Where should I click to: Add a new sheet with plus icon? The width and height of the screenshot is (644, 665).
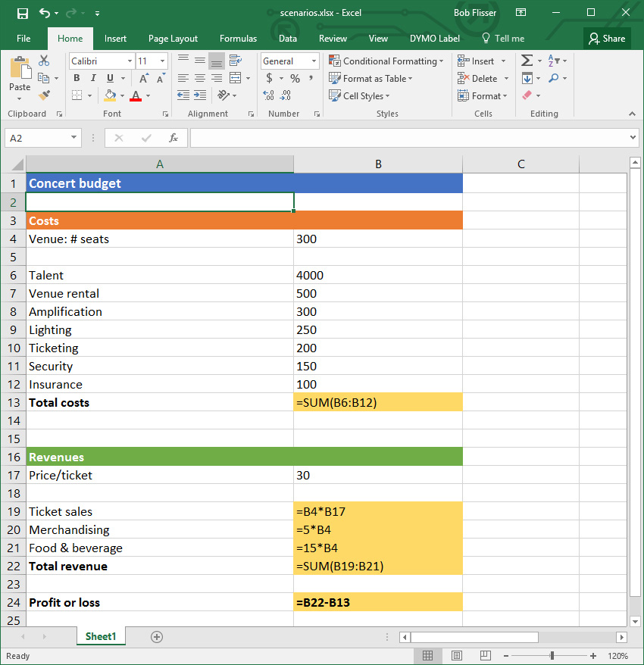tap(157, 636)
